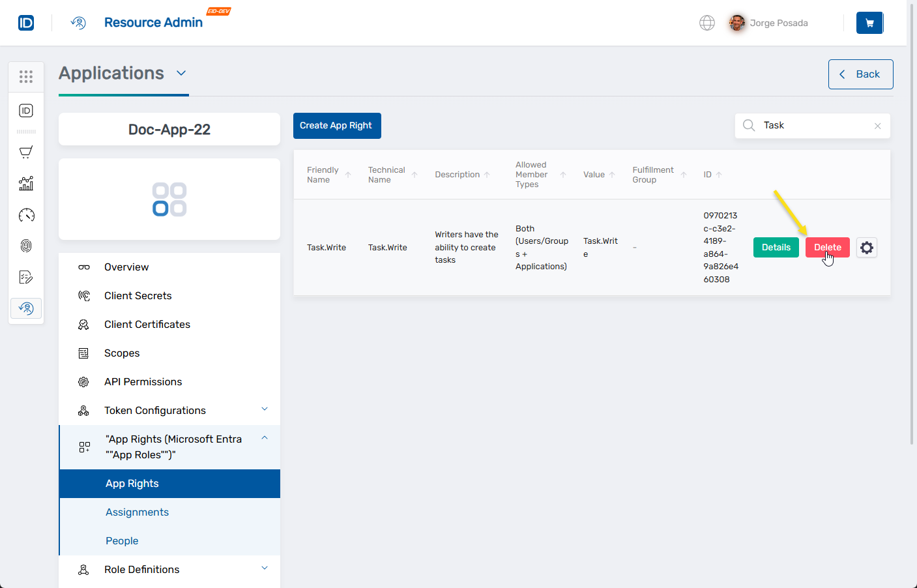Open the Assignments menu item
This screenshot has width=917, height=588.
pos(137,512)
